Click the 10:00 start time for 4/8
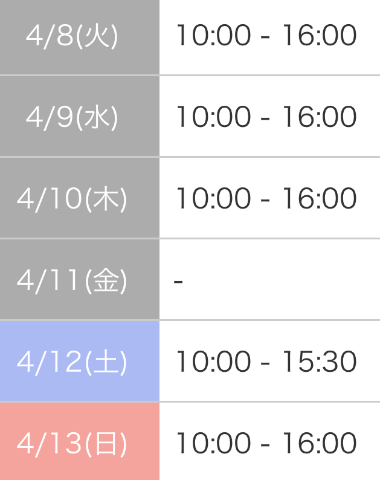380x480 pixels. [x=214, y=35]
